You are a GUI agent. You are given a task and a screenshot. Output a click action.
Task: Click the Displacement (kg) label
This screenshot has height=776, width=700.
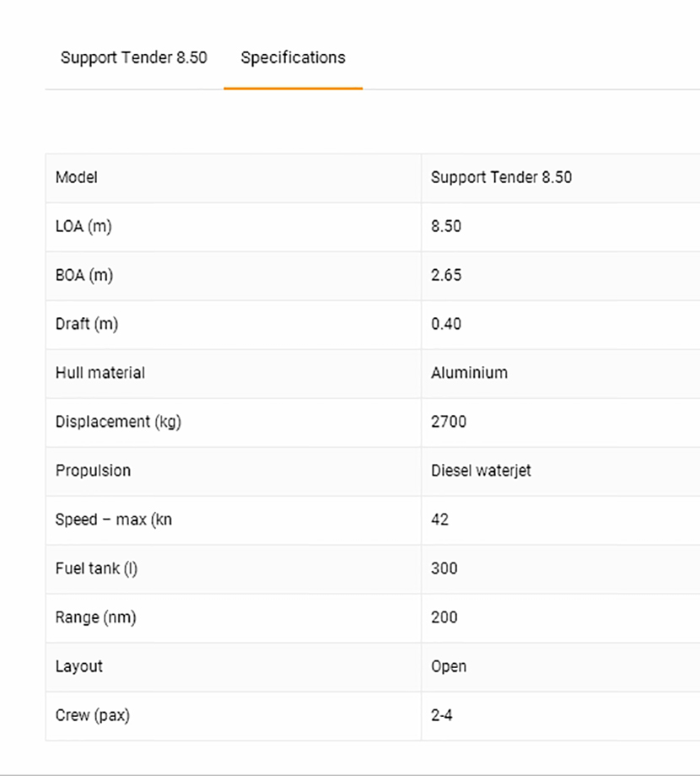tap(118, 423)
